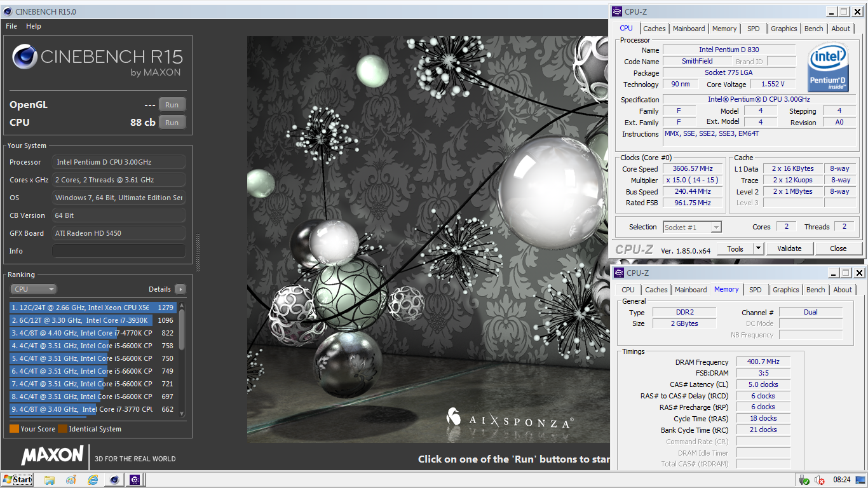Image resolution: width=868 pixels, height=488 pixels.
Task: Show the clock reading 08:24
Action: pyautogui.click(x=841, y=480)
